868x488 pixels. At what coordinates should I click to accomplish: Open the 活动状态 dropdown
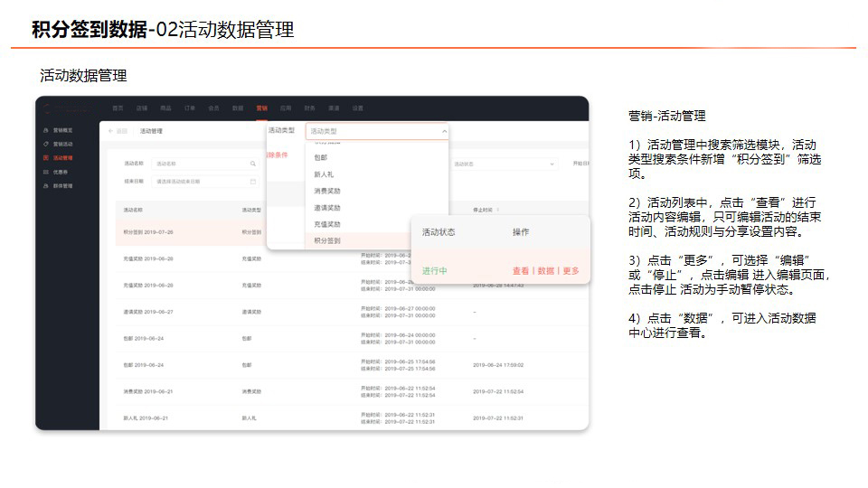(505, 164)
